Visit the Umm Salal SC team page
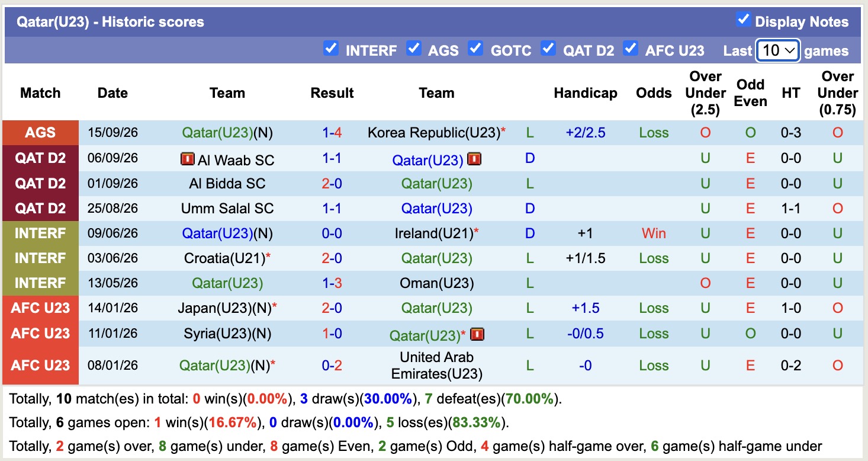The height and width of the screenshot is (461, 868). coord(227,209)
